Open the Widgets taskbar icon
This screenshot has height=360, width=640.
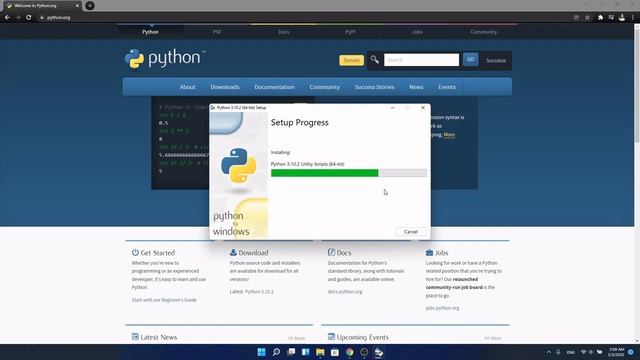click(x=306, y=352)
